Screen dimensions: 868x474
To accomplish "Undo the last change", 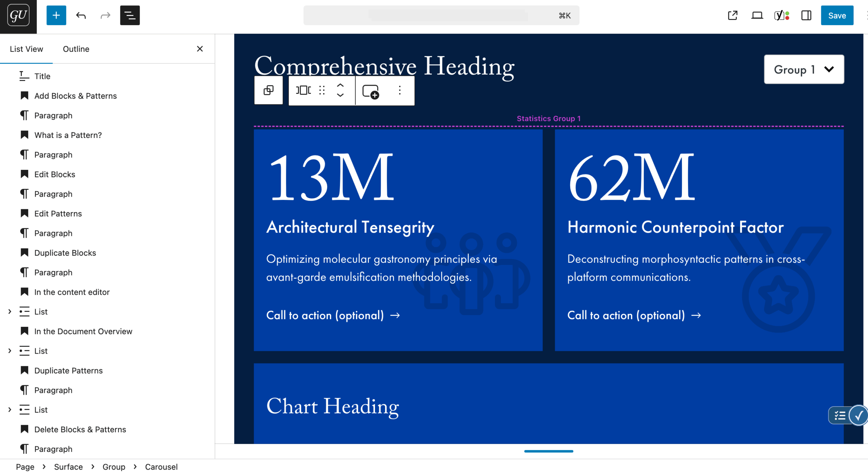I will (x=81, y=15).
